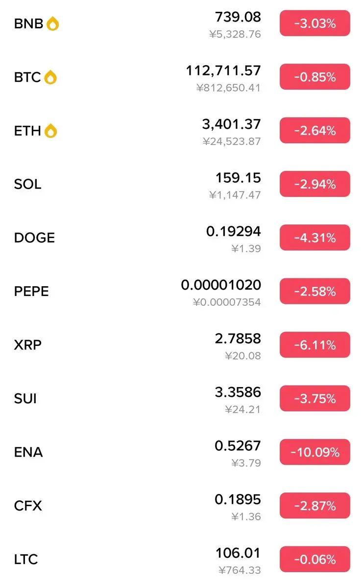This screenshot has width=364, height=588.
Task: Select the CFX ticker label
Action: [28, 506]
